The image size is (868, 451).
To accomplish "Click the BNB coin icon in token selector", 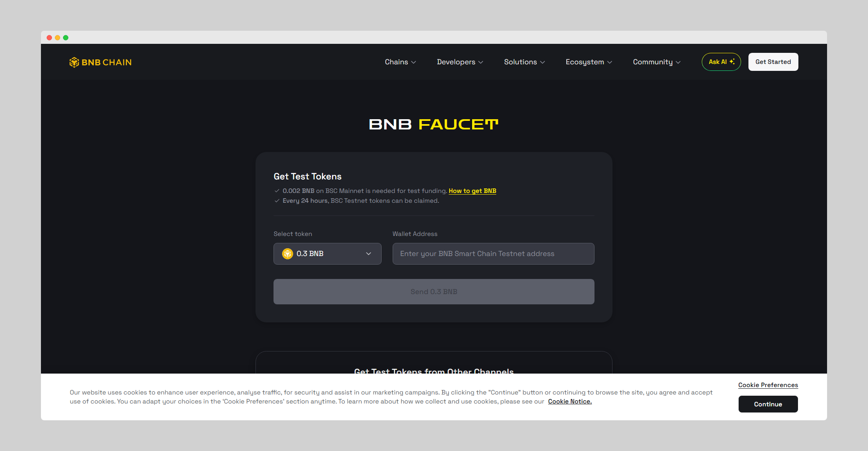I will 287,254.
